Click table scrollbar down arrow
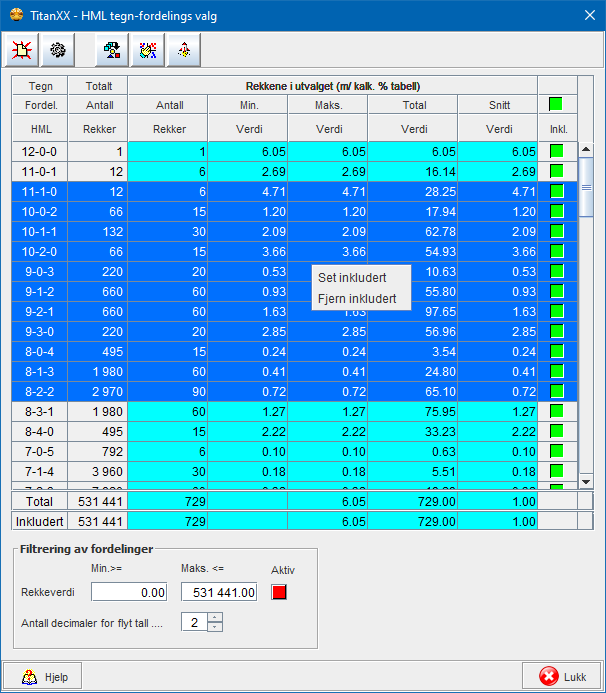 pyautogui.click(x=586, y=482)
